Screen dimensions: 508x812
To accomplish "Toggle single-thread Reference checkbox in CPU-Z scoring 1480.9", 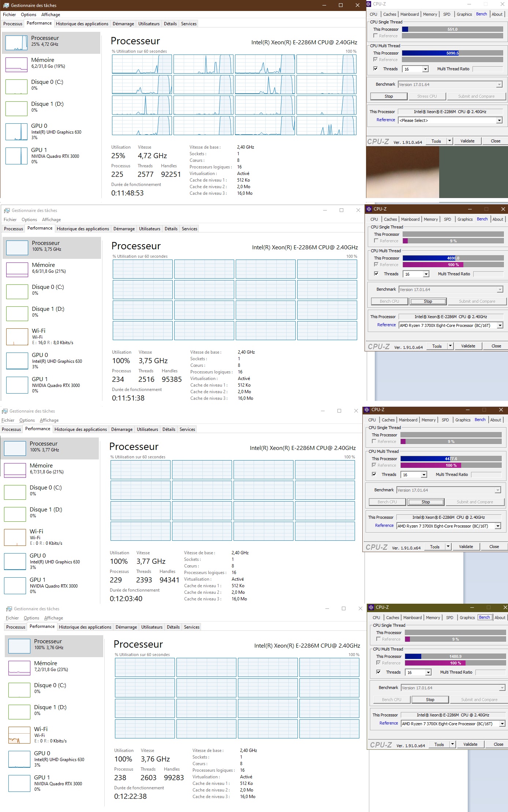I will [378, 639].
